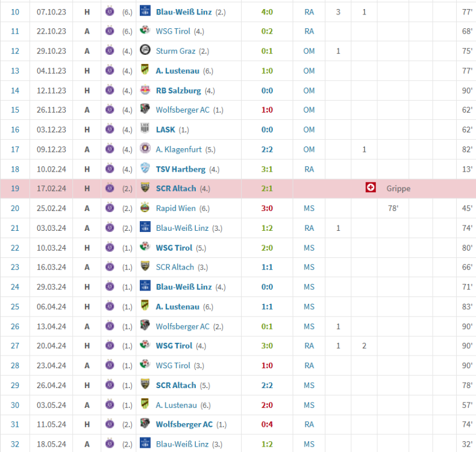Select the TSV Hartberg crest icon
This screenshot has width=476, height=452.
(145, 169)
